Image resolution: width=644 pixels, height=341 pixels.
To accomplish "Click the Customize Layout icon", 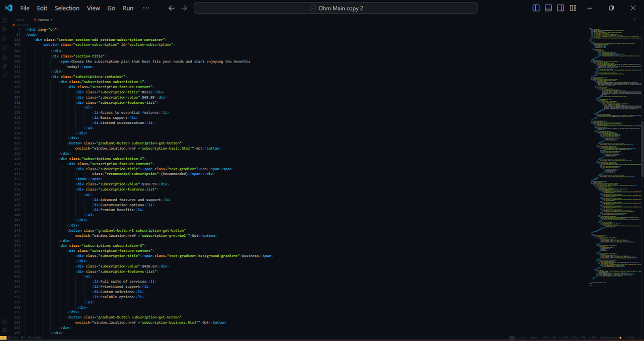I will pyautogui.click(x=573, y=8).
